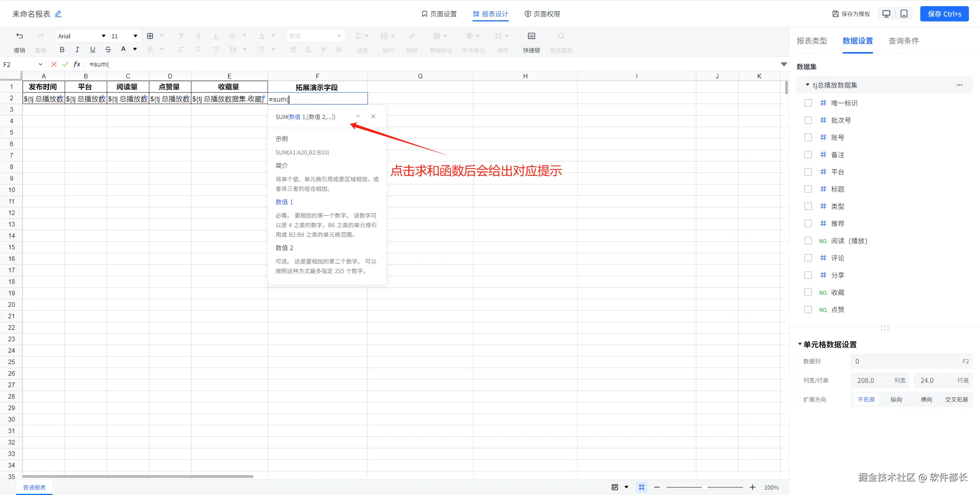Image resolution: width=980 pixels, height=495 pixels.
Task: Confirm formula with green checkmark
Action: (x=65, y=64)
